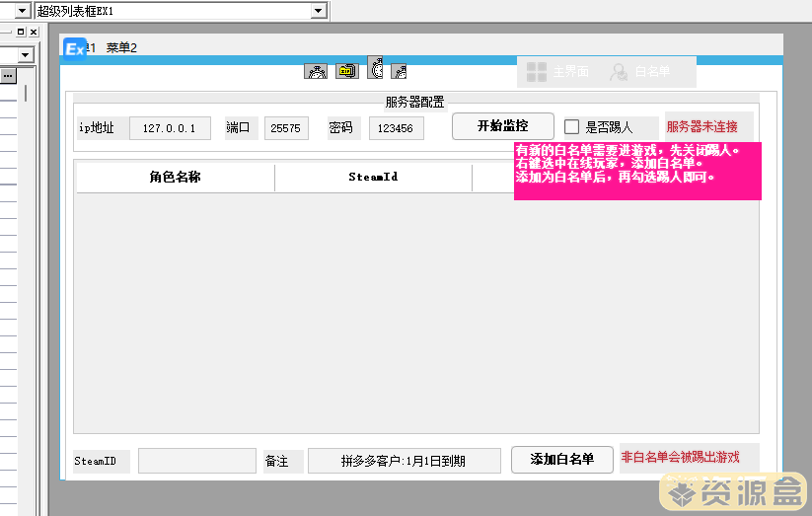Switch to the 白名单 tab

640,71
